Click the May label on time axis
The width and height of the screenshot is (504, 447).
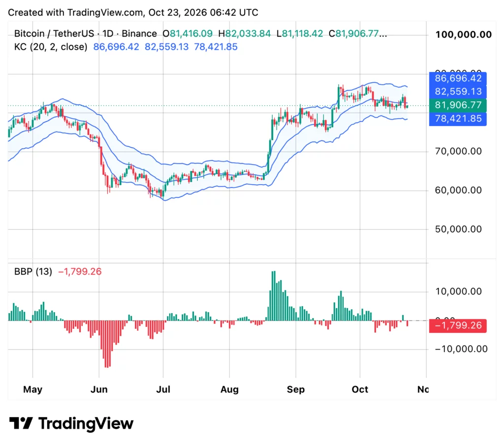click(x=33, y=389)
